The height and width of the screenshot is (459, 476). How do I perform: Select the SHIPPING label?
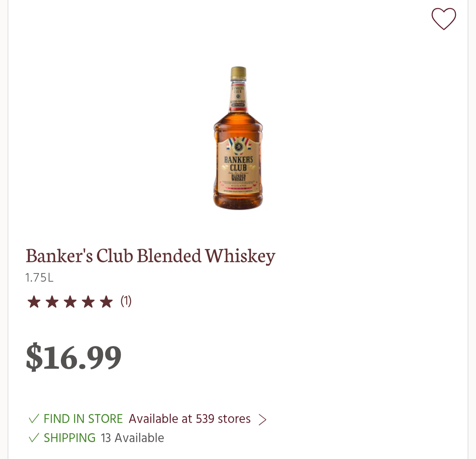click(70, 438)
